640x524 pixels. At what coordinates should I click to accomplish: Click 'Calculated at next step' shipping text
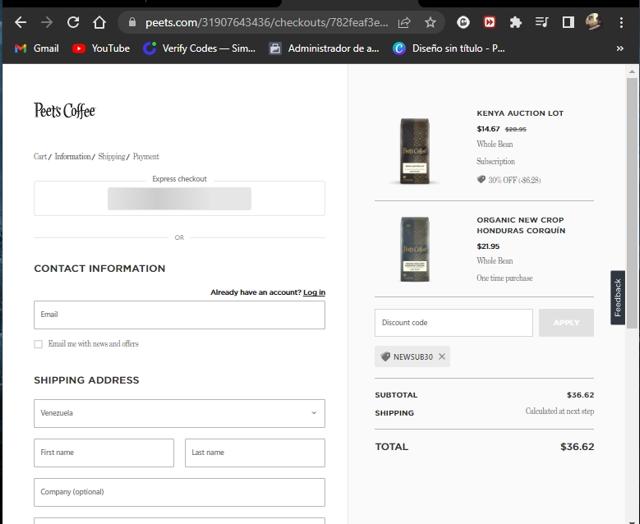pos(560,411)
